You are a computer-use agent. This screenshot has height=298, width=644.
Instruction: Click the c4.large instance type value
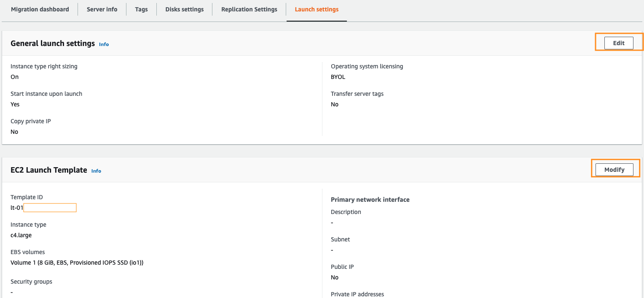[x=21, y=235]
